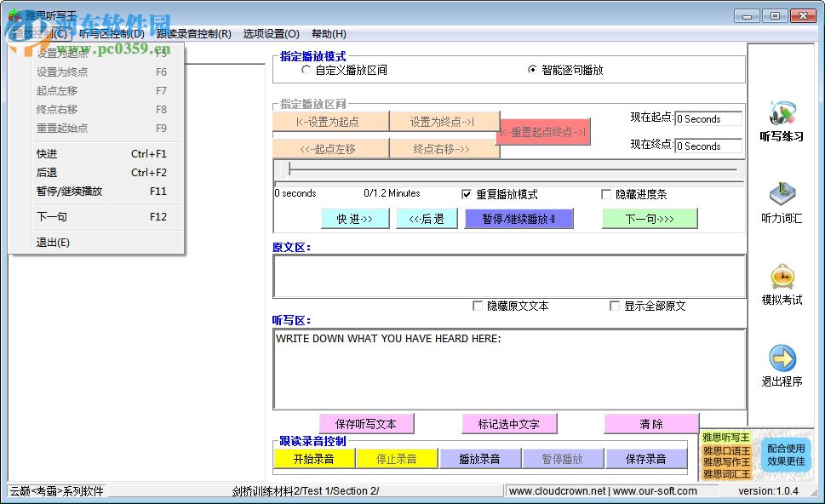The width and height of the screenshot is (825, 504).
Task: Check the 显示全部原文 option
Action: (615, 306)
